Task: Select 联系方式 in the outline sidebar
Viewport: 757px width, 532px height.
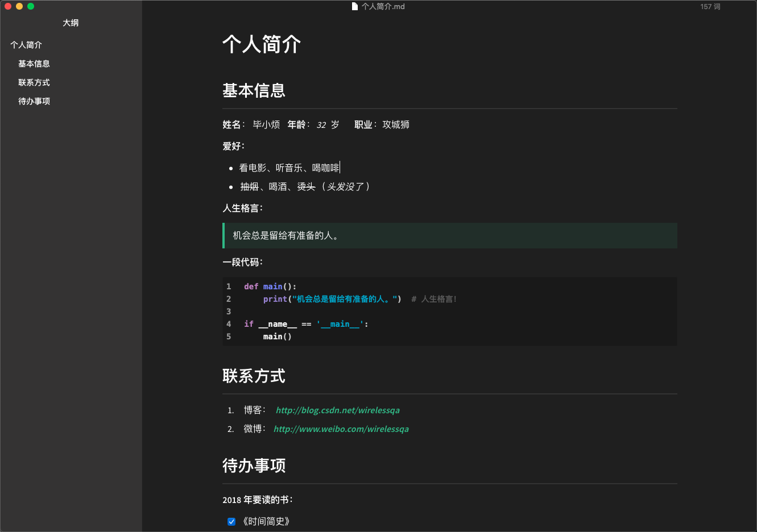Action: point(34,82)
